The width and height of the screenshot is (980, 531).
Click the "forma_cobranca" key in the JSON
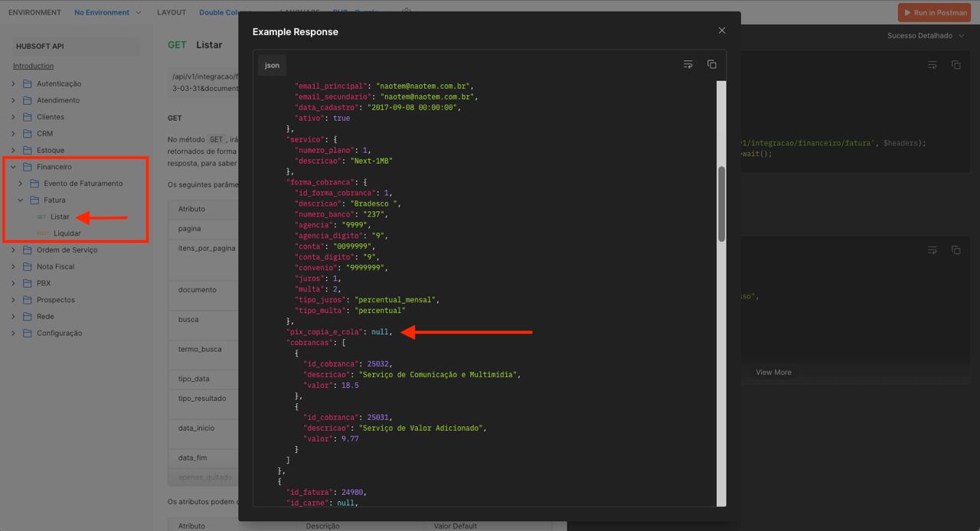[x=322, y=182]
